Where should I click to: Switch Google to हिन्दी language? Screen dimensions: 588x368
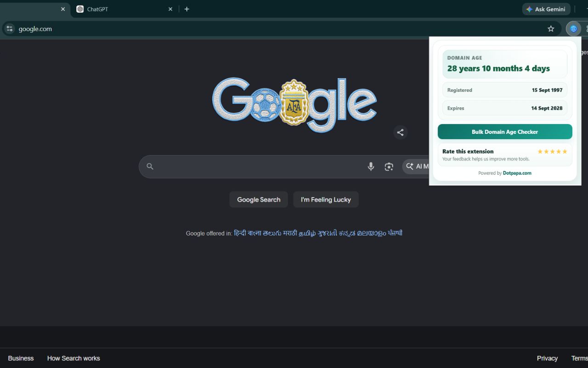point(240,233)
